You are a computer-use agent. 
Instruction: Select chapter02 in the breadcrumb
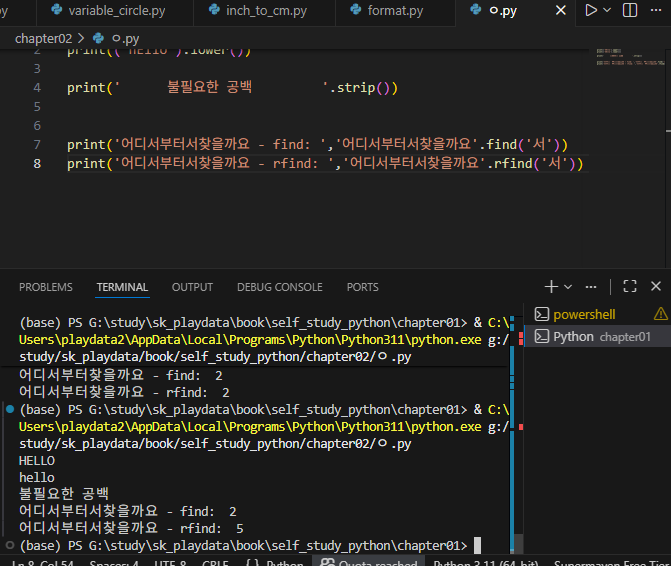43,39
